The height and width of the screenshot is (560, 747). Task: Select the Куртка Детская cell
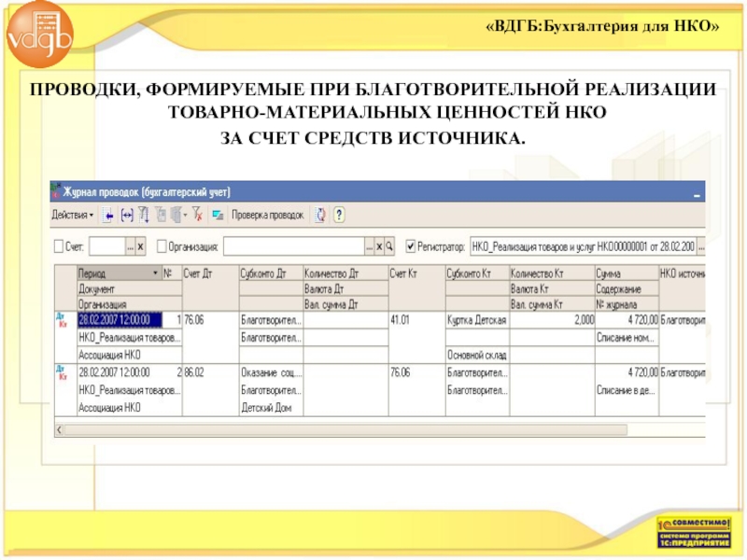click(477, 320)
